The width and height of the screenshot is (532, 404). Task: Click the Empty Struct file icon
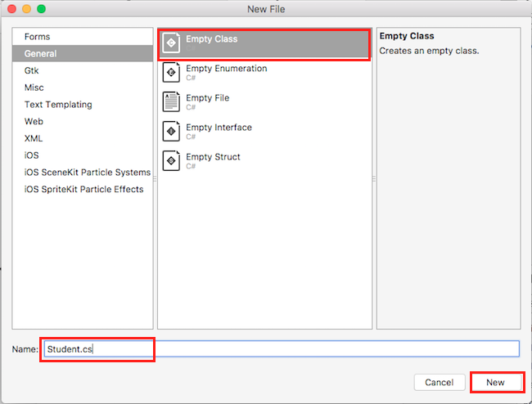coord(171,161)
